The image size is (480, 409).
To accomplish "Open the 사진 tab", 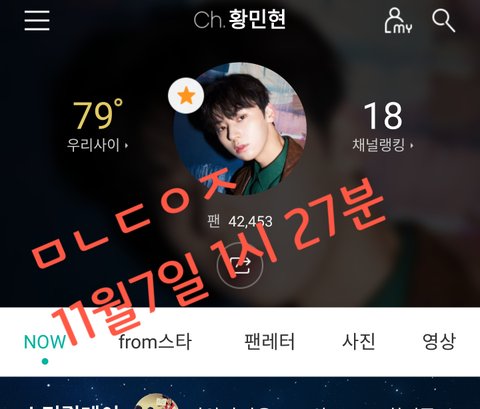I will click(359, 342).
